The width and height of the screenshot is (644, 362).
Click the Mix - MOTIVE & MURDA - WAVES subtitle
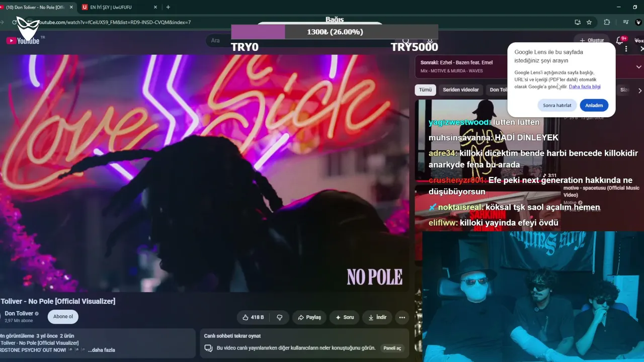tap(452, 71)
